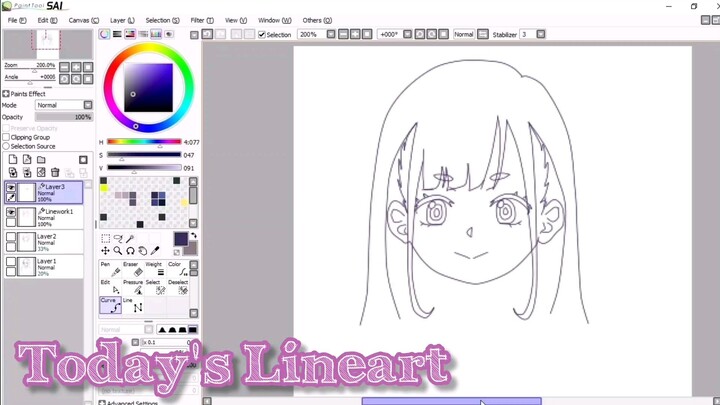Open the rotation angle dropdown
The image size is (720, 405).
(407, 34)
